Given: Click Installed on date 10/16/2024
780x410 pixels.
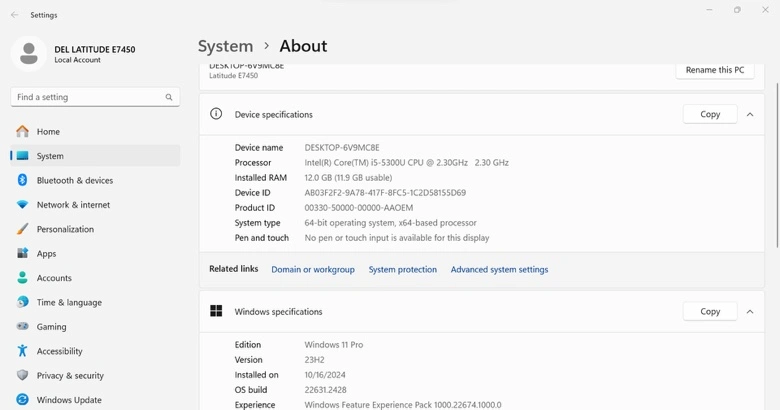Looking at the screenshot, I should (x=325, y=375).
